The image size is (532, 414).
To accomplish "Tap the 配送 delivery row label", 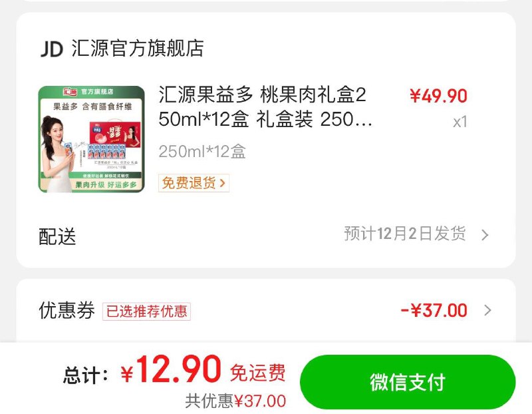I will point(57,236).
